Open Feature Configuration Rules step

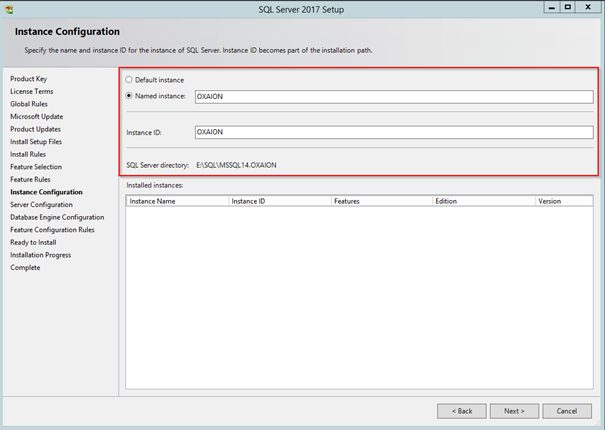click(52, 230)
